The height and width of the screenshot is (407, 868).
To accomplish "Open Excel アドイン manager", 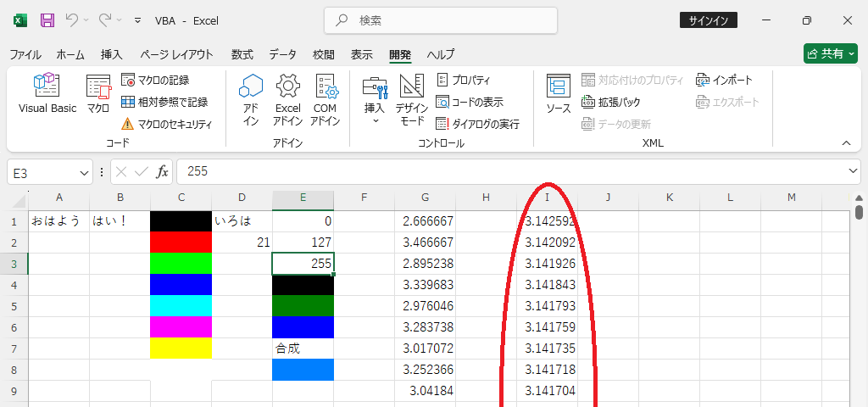I will click(x=288, y=100).
